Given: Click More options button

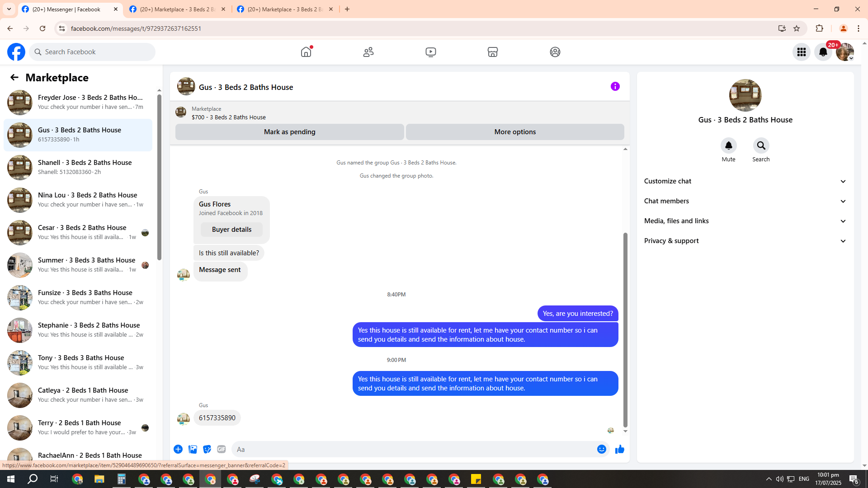Looking at the screenshot, I should (x=515, y=132).
